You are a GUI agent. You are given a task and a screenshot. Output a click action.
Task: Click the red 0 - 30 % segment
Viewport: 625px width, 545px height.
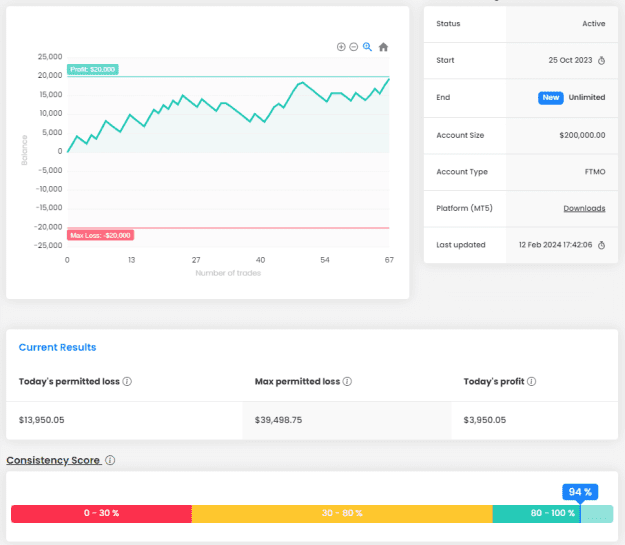[x=101, y=514]
